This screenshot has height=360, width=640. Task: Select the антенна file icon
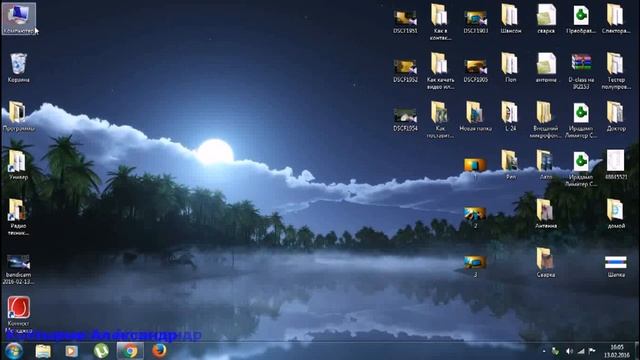coord(546,68)
